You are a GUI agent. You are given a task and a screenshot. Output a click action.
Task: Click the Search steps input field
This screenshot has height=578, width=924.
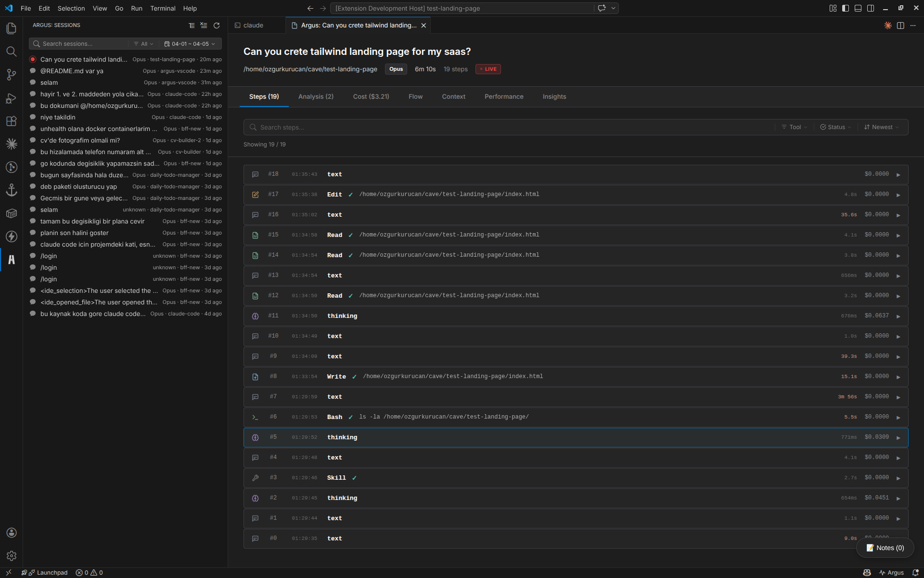(x=510, y=127)
